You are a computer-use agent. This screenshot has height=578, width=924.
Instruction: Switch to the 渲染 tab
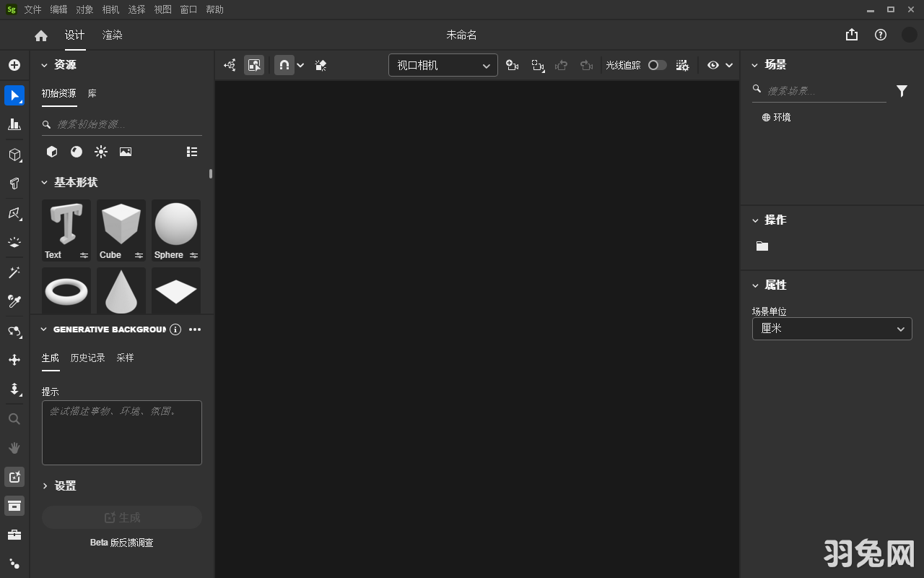coord(112,34)
